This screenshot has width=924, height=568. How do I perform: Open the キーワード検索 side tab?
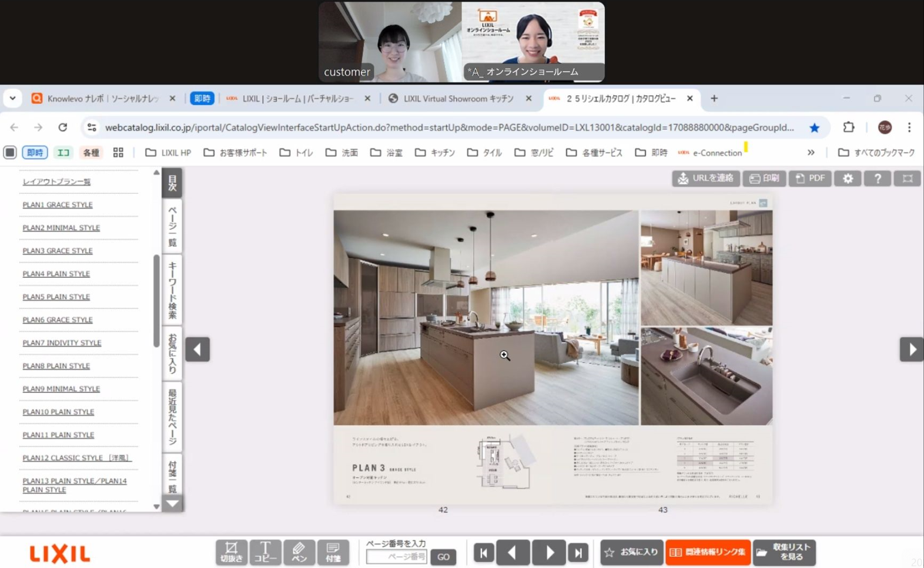click(173, 290)
